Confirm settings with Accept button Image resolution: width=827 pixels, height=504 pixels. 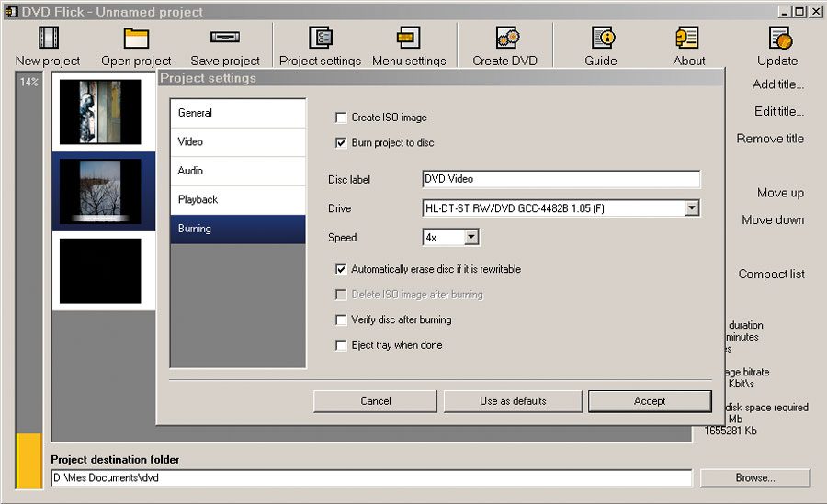650,401
